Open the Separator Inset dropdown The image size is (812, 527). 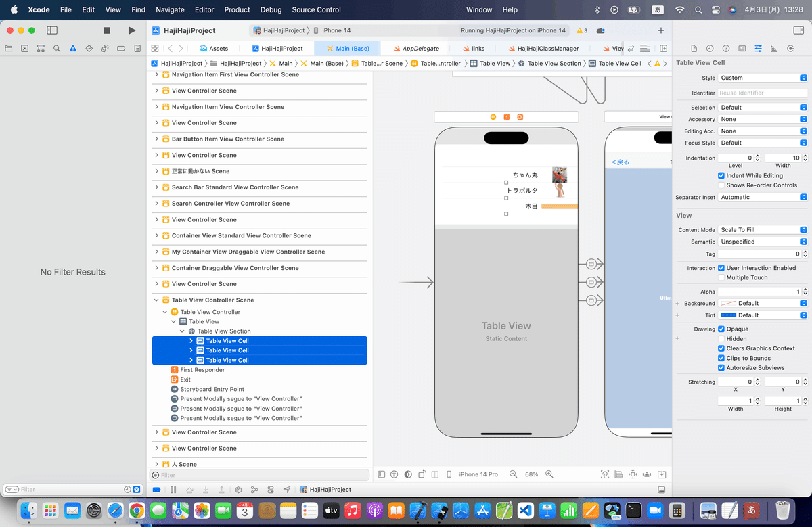coord(763,198)
